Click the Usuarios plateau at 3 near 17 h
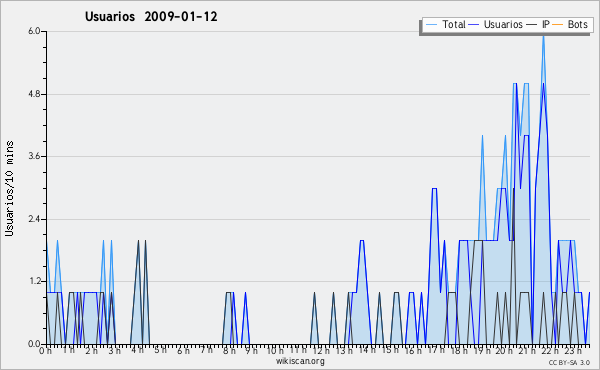The width and height of the screenshot is (600, 370). [434, 188]
